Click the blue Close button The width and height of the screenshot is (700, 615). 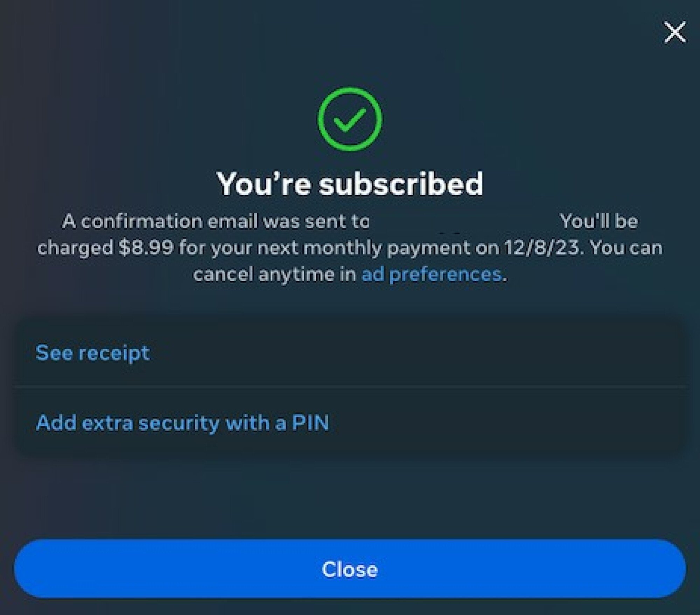click(350, 569)
